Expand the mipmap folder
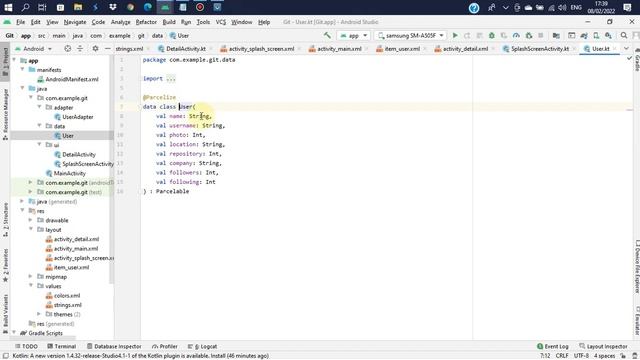This screenshot has height=360, width=640. coord(31,276)
